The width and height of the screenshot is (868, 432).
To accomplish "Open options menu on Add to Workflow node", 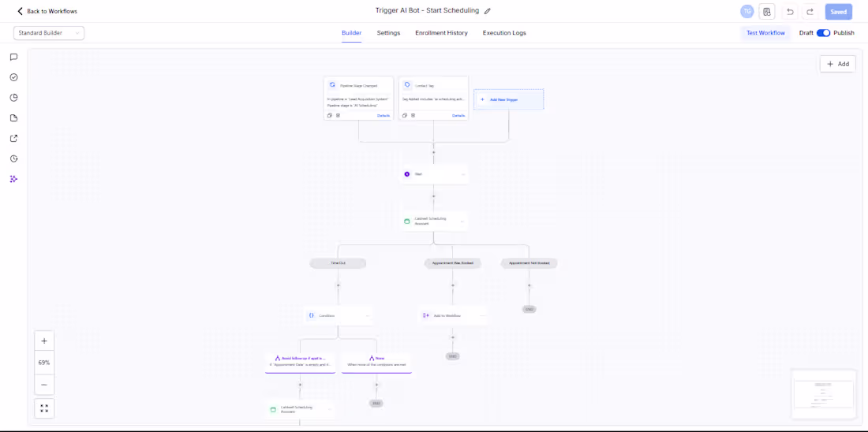I will [x=481, y=316].
